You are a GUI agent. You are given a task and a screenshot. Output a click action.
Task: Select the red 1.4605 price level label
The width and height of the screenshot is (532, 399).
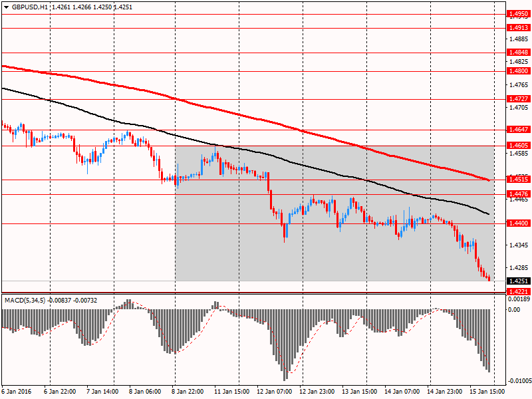point(518,145)
